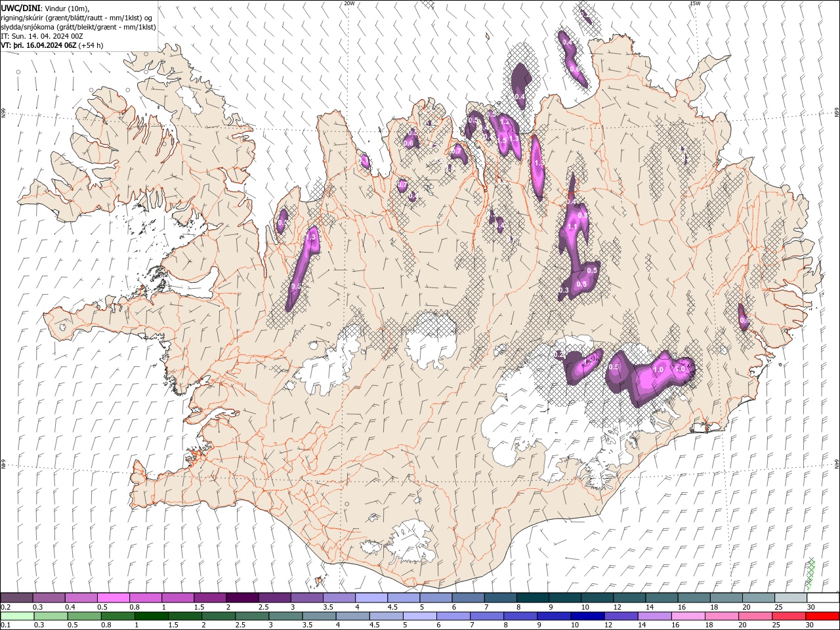Click the '25' label in lower legend row

click(776, 625)
